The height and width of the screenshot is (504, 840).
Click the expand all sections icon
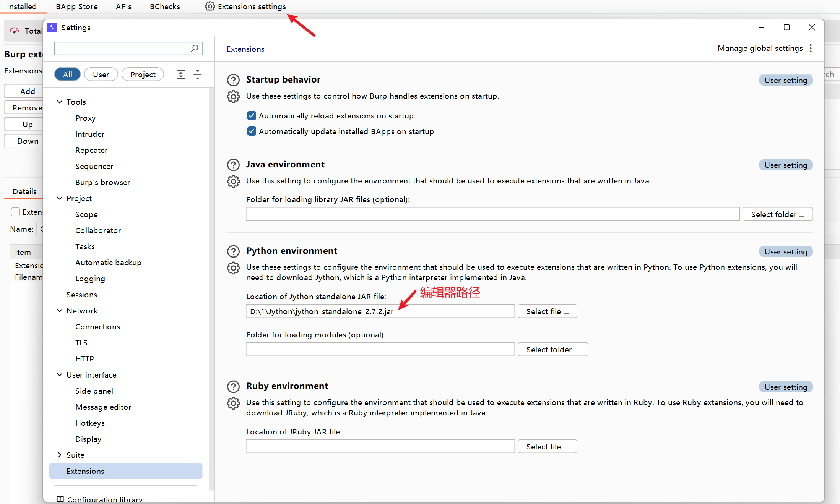click(x=181, y=75)
